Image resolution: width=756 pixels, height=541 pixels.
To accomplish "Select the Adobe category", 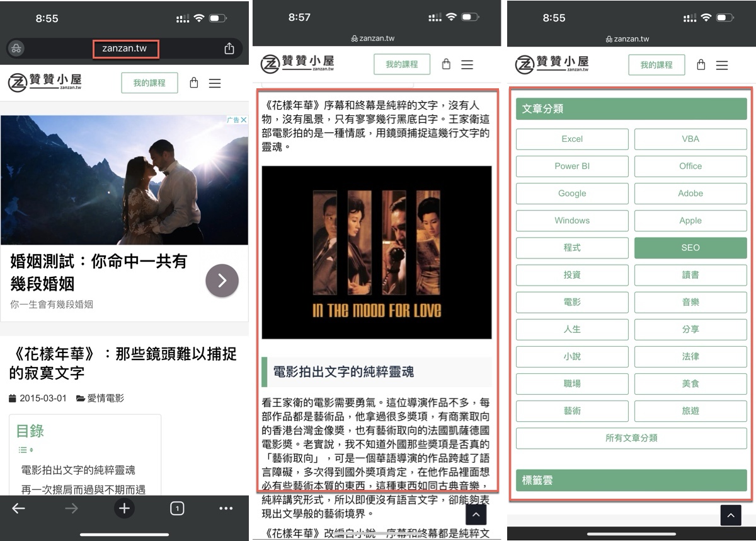I will click(x=690, y=194).
